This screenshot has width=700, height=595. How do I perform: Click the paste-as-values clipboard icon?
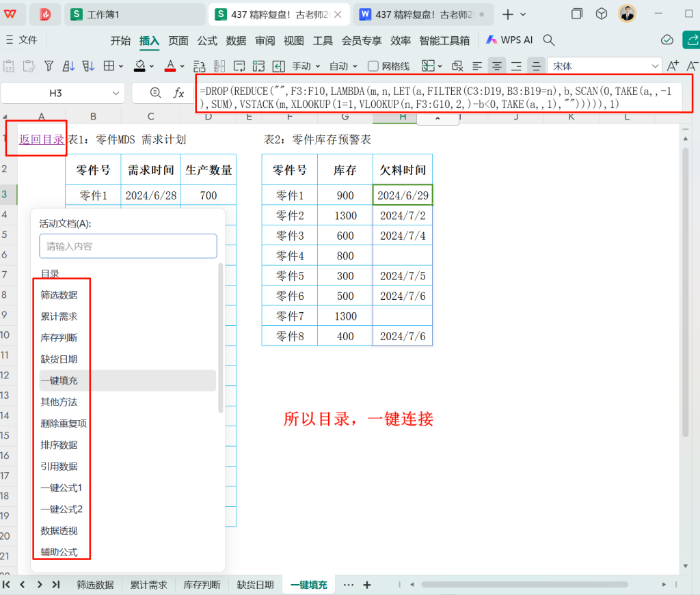tap(9, 66)
